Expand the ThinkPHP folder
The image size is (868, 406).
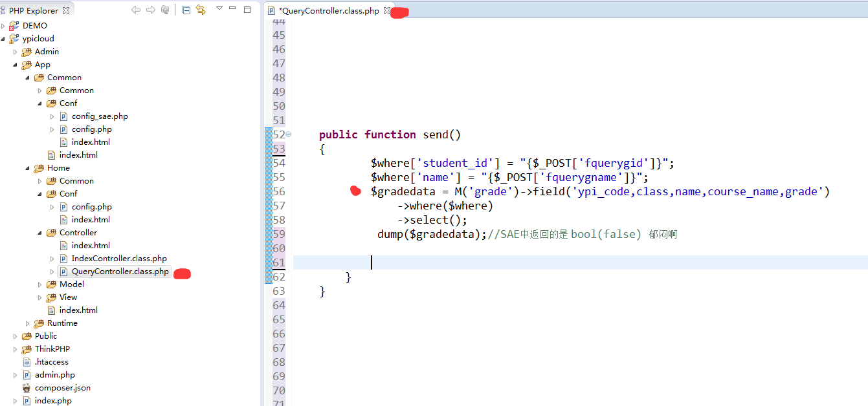click(16, 349)
